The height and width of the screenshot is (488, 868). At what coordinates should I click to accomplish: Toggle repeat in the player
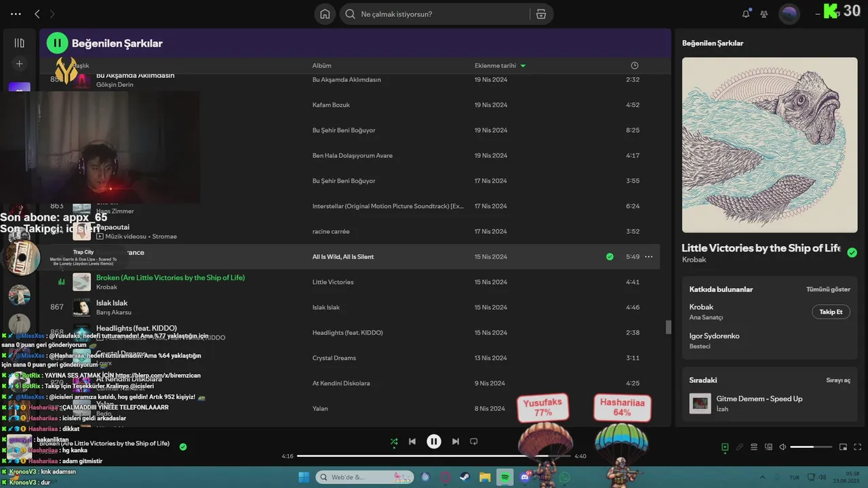[474, 441]
